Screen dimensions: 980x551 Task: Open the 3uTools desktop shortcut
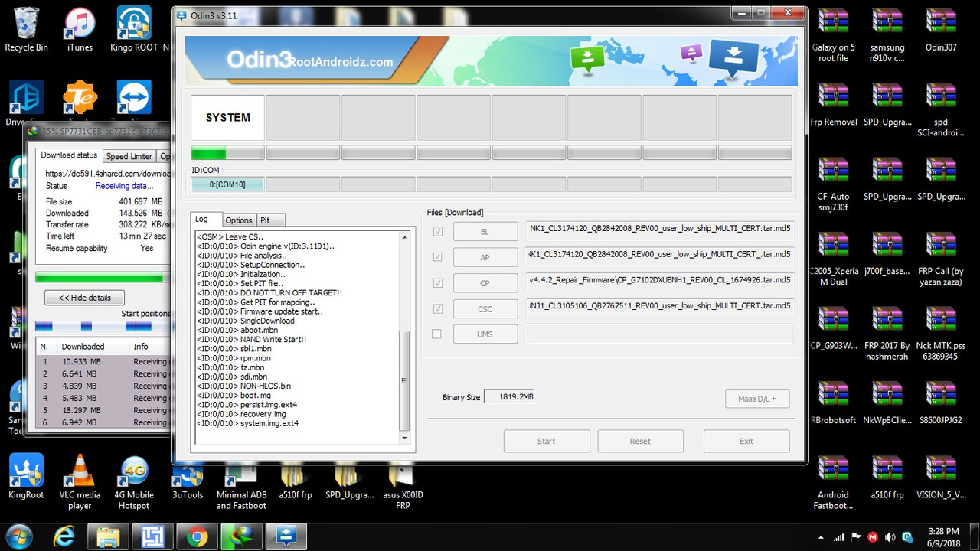pyautogui.click(x=188, y=482)
